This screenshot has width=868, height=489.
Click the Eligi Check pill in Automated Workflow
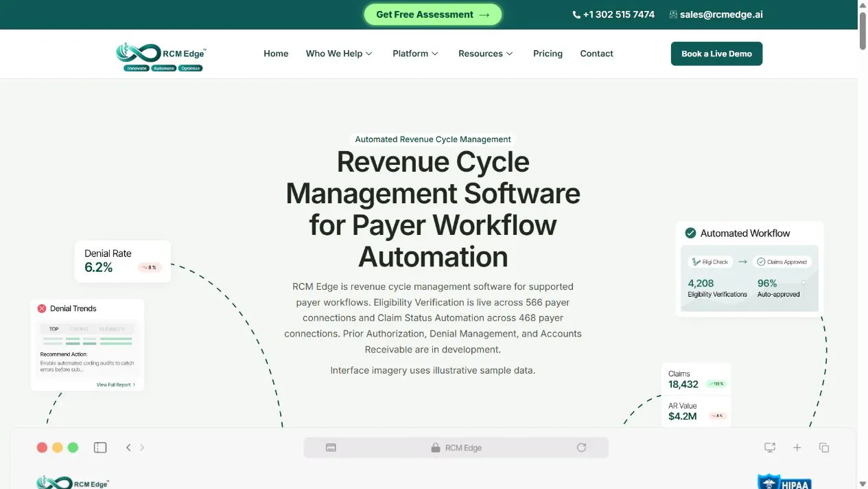[x=710, y=262]
